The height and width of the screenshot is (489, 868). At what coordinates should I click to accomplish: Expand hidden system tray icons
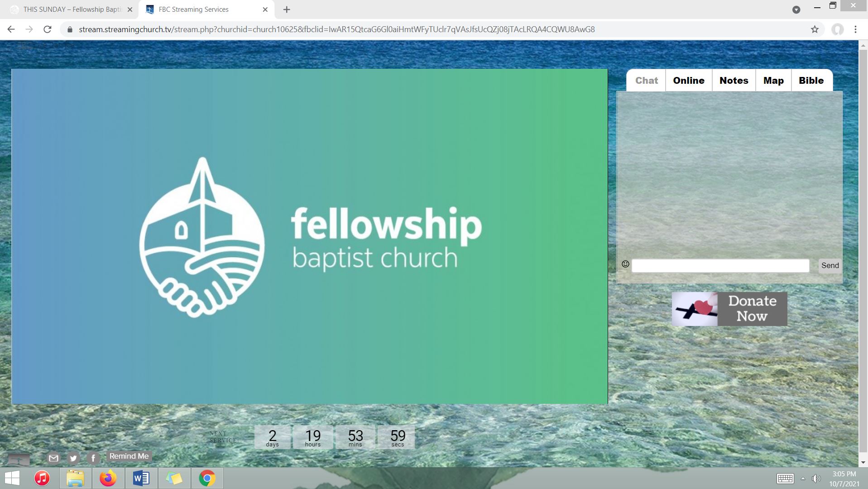[803, 479]
